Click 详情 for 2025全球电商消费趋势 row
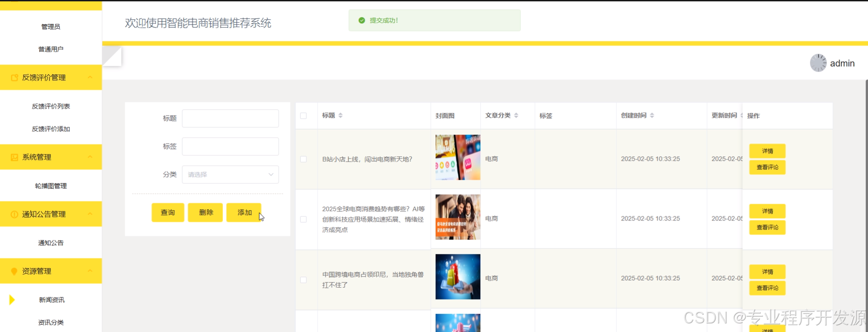Viewport: 868px width, 332px height. pos(768,211)
